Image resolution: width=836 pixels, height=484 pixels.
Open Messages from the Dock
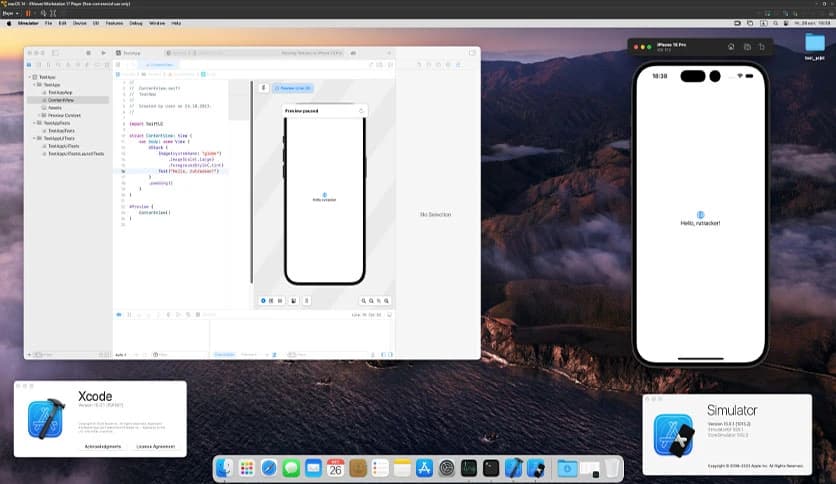(291, 469)
